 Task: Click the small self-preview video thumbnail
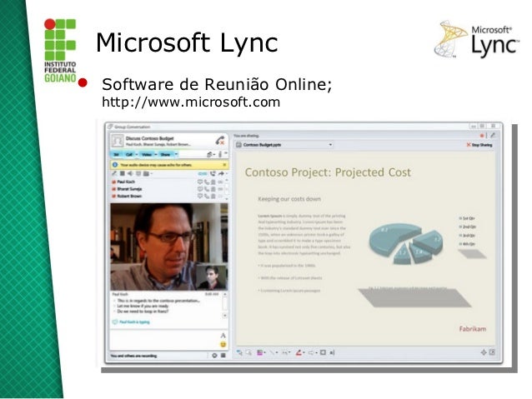pos(212,277)
